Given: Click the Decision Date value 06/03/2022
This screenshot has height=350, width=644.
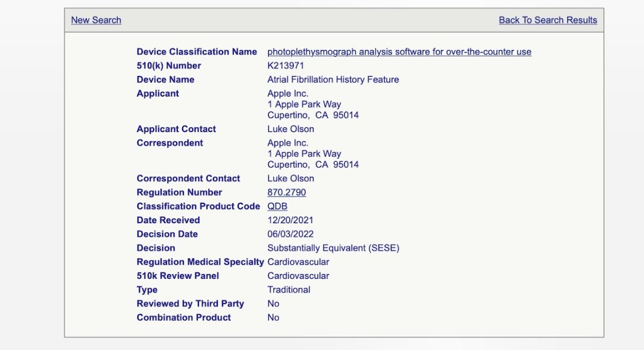Looking at the screenshot, I should point(290,234).
